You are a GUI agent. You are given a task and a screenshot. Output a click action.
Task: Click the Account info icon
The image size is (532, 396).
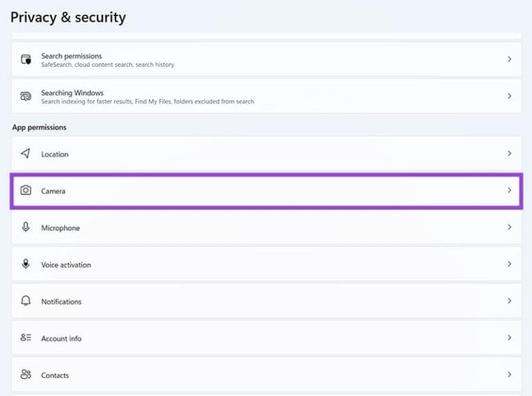[26, 338]
